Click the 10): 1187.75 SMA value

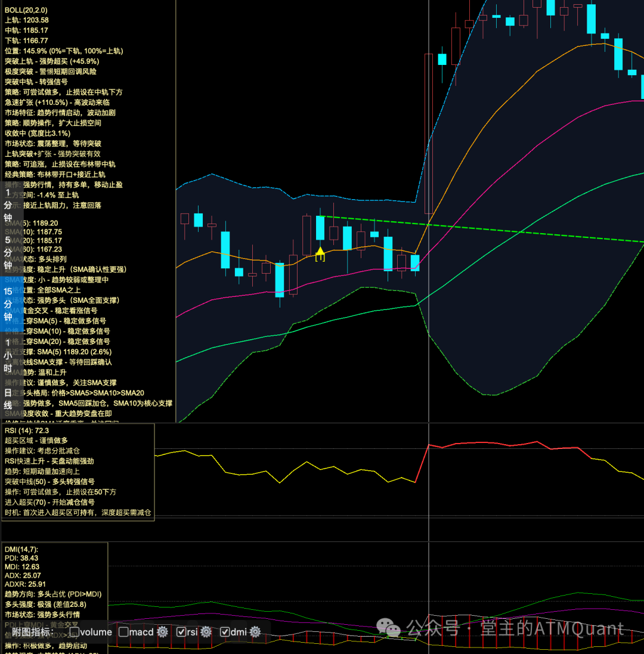coord(41,232)
